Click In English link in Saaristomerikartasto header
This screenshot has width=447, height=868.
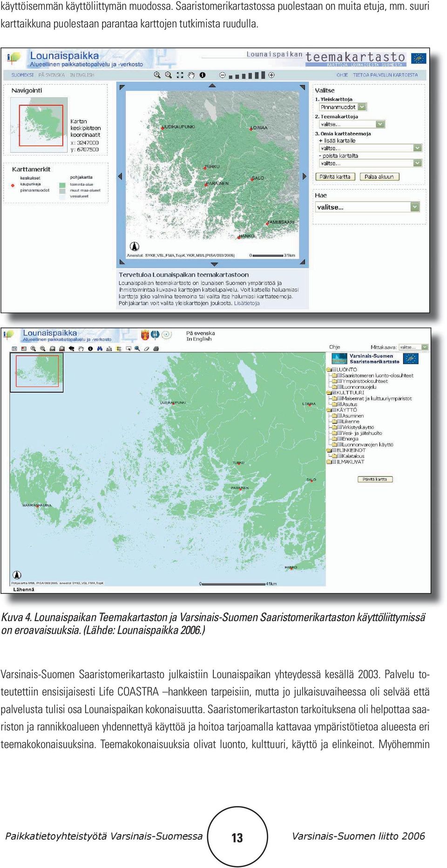(x=198, y=339)
